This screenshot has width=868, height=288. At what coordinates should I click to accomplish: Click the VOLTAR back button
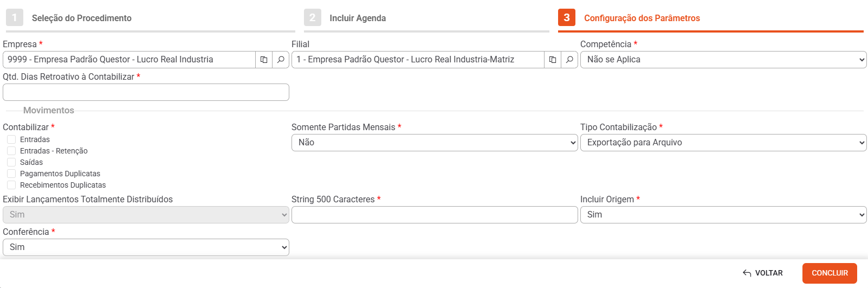point(763,273)
